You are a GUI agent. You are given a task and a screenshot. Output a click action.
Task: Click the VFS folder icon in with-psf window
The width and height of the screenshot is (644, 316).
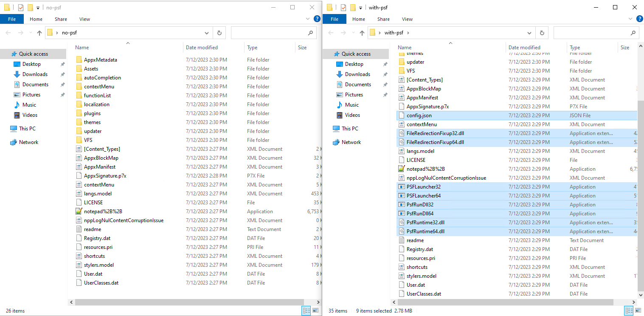point(402,71)
